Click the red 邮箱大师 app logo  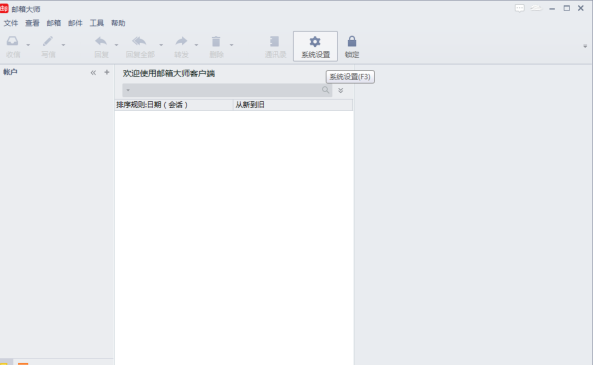point(4,8)
